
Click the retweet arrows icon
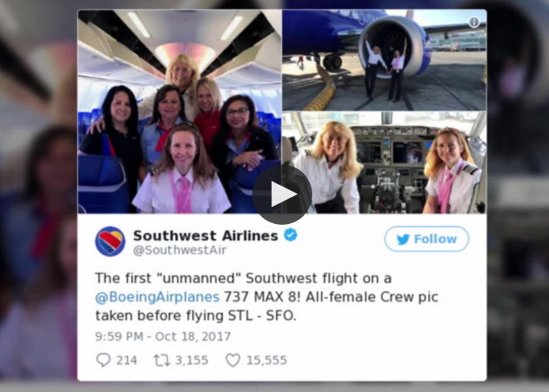[161, 360]
